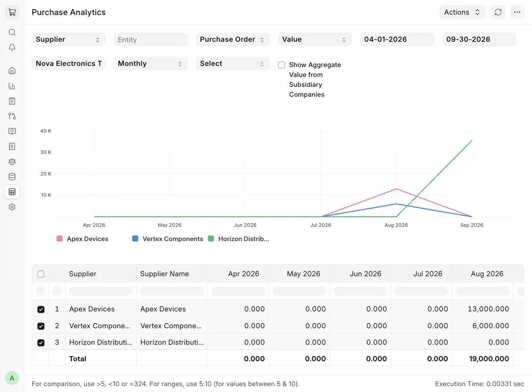Open the document list icon in sidebar
Screen dimensions: 532x392
coord(12,147)
